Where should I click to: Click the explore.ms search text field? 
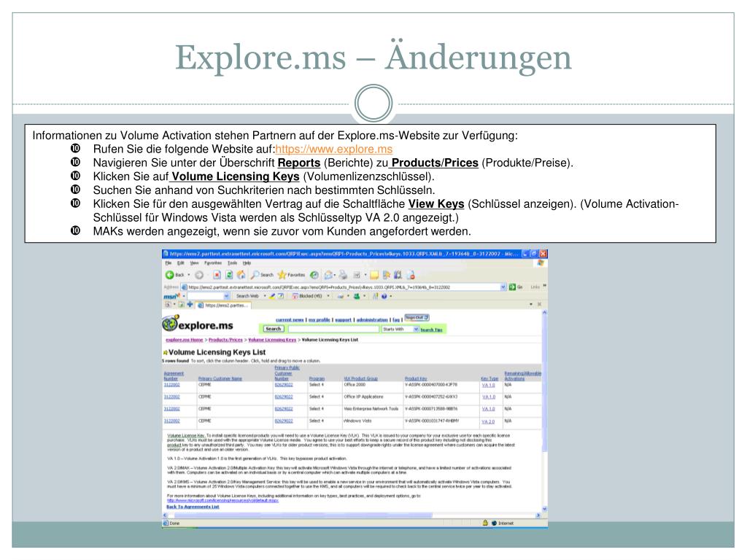click(x=333, y=329)
